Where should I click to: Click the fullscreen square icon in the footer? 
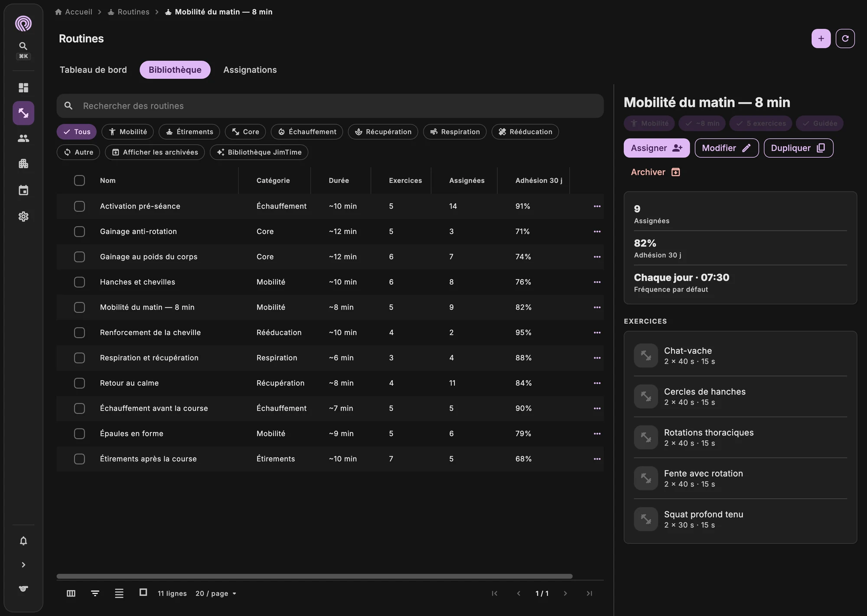click(143, 592)
